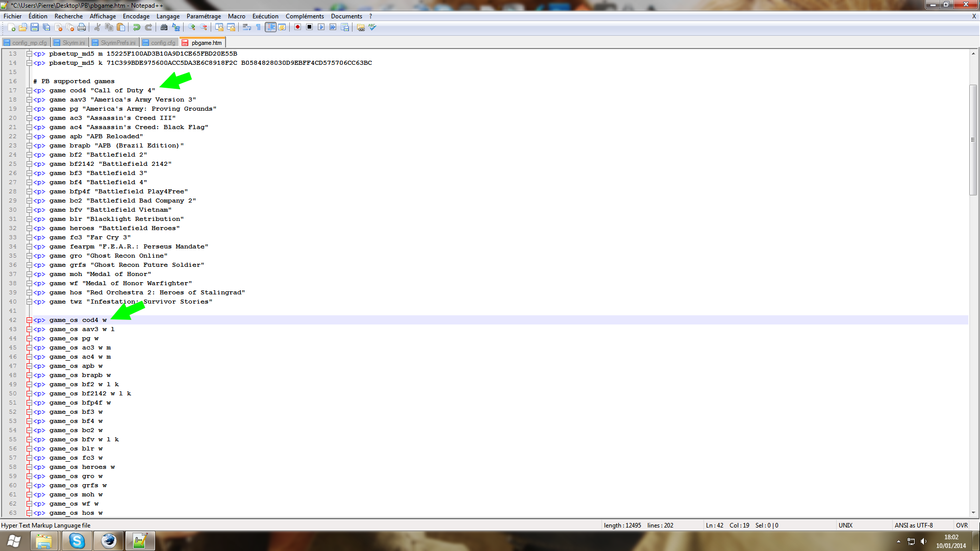Save the current recorded macro icon

pyautogui.click(x=345, y=28)
